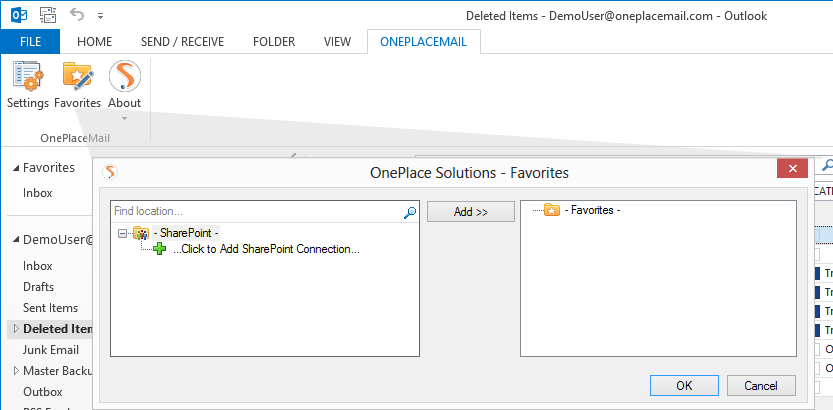833x410 pixels.
Task: Click Cancel in the Favorites dialog
Action: (760, 385)
